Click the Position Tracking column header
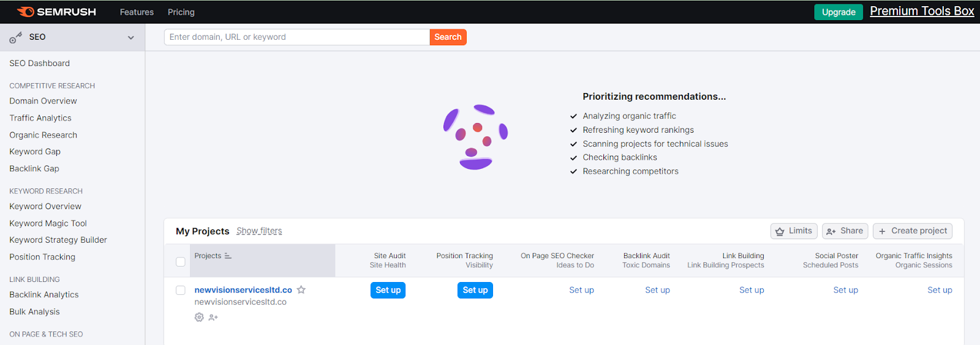 [x=464, y=256]
